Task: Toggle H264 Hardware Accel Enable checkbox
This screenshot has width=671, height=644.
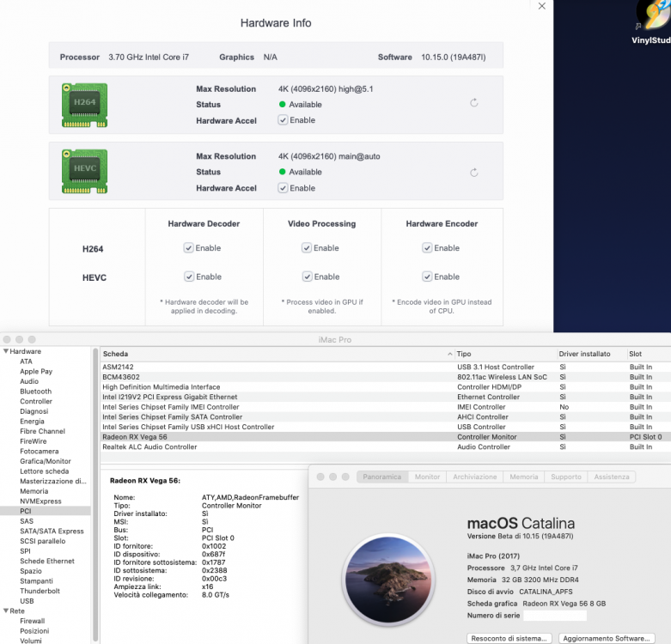Action: (283, 120)
